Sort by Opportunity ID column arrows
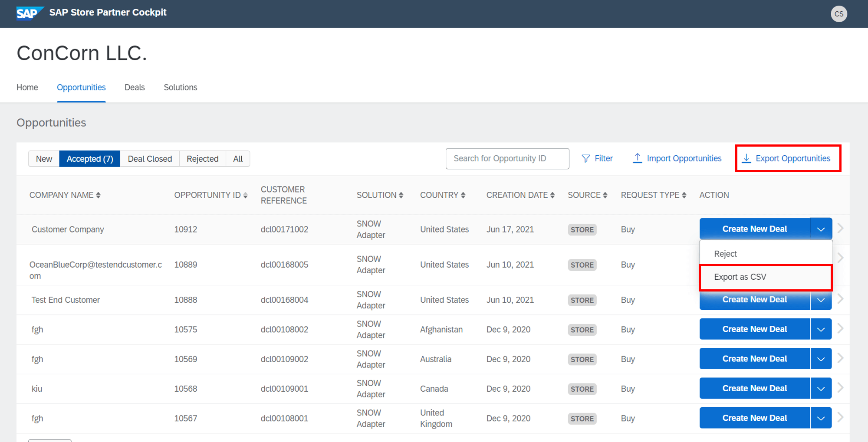868x442 pixels. [x=245, y=195]
